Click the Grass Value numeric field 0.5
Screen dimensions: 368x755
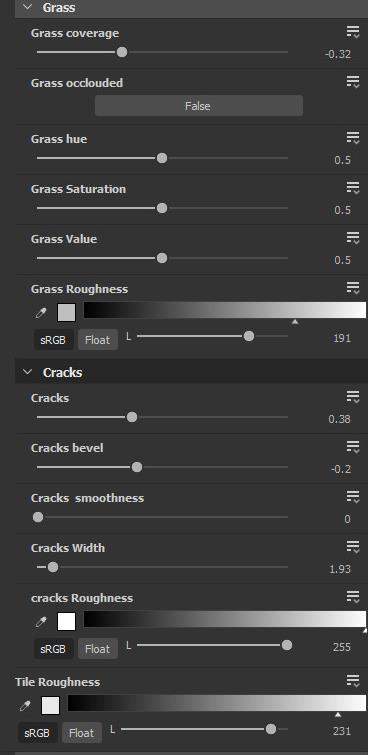pyautogui.click(x=342, y=260)
